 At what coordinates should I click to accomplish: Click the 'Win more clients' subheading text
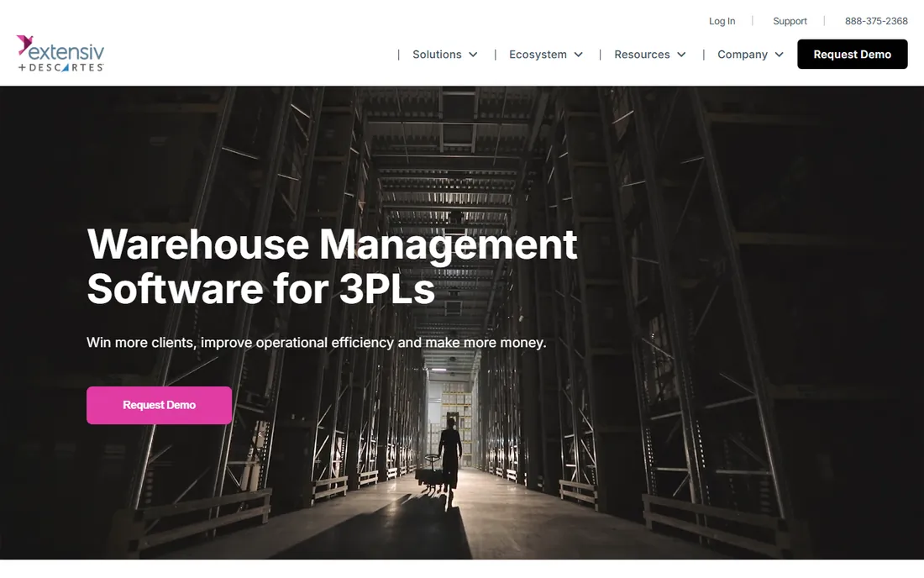point(317,342)
